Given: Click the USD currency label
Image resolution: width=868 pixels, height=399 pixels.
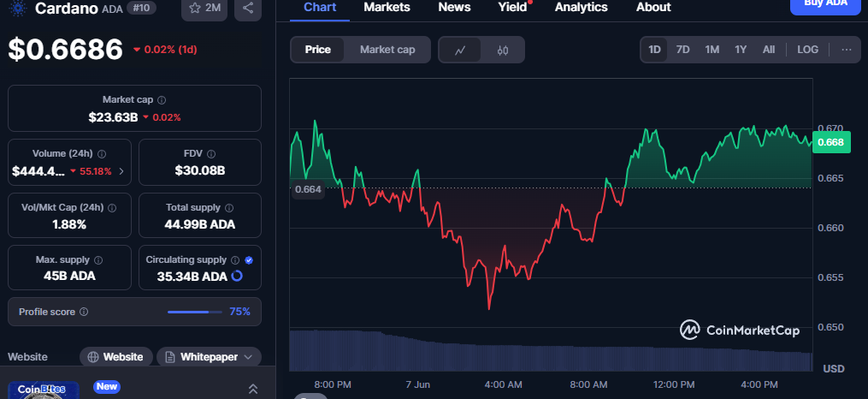Looking at the screenshot, I should coord(834,369).
